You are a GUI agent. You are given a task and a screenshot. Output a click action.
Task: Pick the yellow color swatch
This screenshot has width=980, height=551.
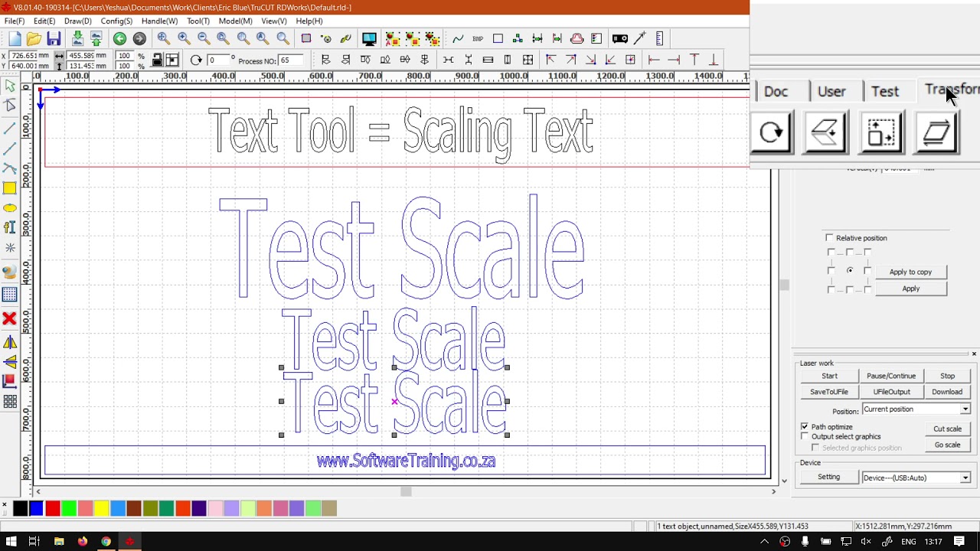click(x=101, y=508)
